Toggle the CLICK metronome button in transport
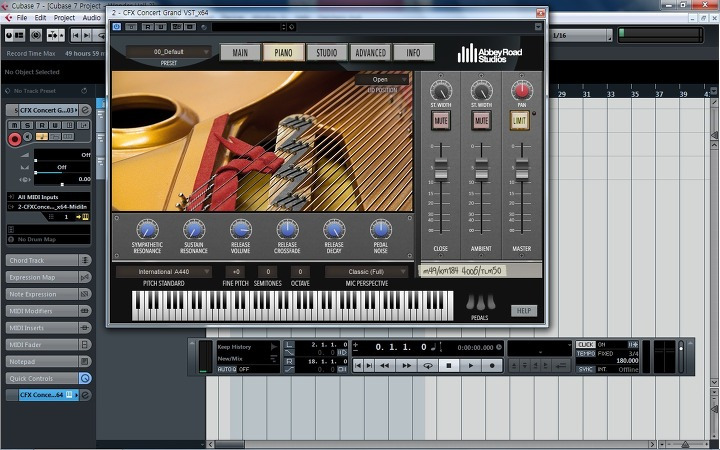 [586, 344]
